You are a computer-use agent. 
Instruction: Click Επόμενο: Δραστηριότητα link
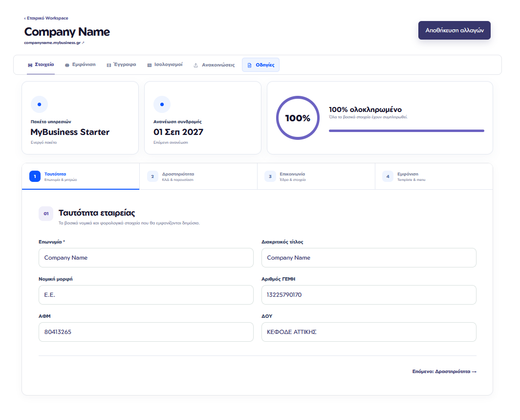pos(444,372)
